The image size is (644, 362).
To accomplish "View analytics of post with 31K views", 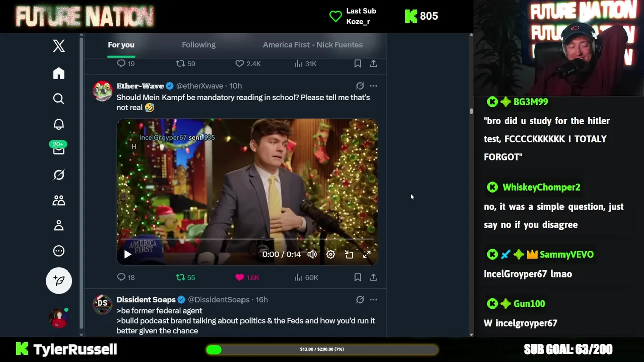I will coord(305,64).
